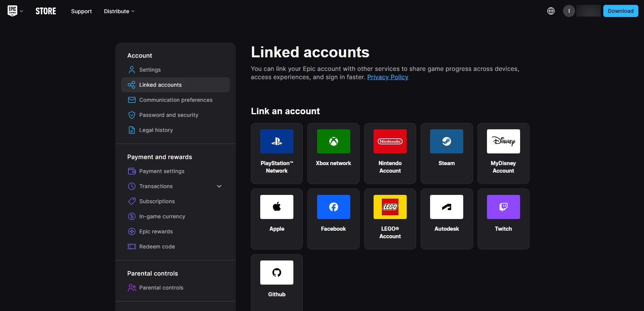Viewport: 644px width, 311px height.
Task: Click the Linked accounts share icon
Action: 132,85
